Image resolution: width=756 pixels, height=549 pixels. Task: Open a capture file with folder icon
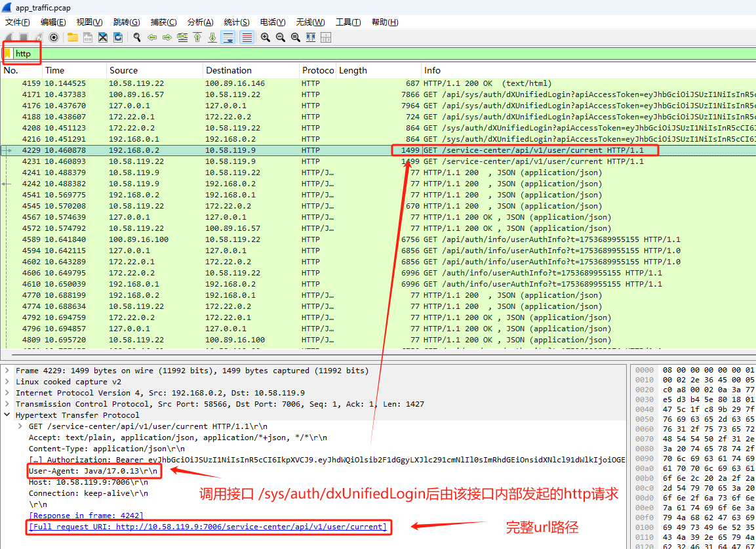(73, 37)
